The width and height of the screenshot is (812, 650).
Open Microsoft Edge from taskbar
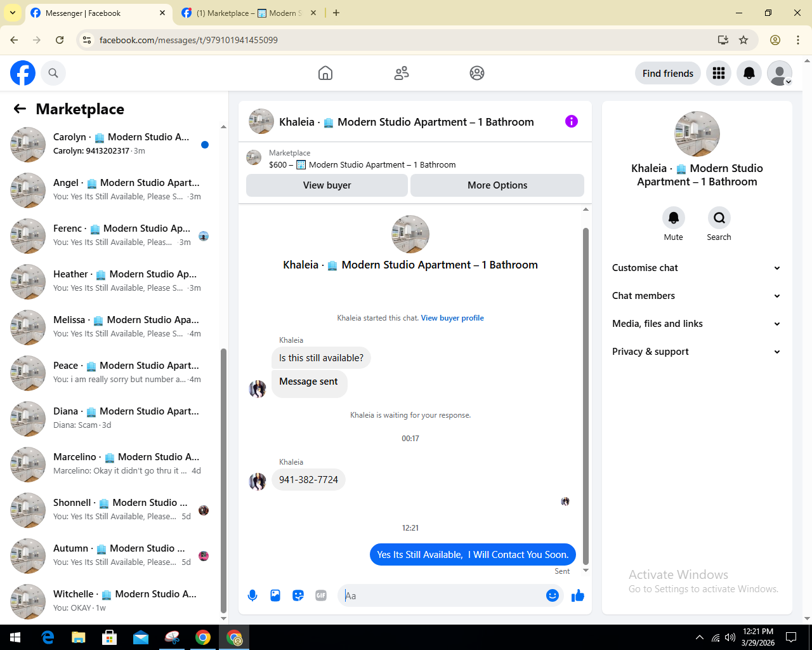pyautogui.click(x=48, y=637)
